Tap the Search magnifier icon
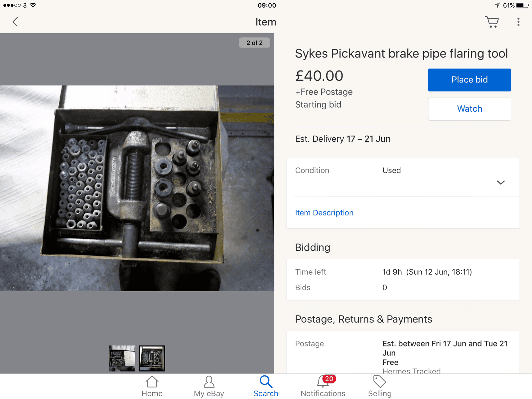This screenshot has width=532, height=399. coord(266,382)
